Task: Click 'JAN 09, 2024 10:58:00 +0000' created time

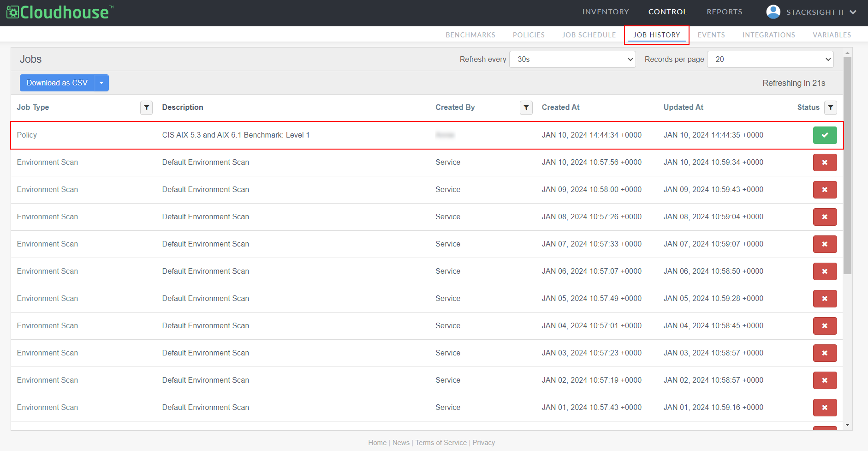Action: click(x=592, y=190)
